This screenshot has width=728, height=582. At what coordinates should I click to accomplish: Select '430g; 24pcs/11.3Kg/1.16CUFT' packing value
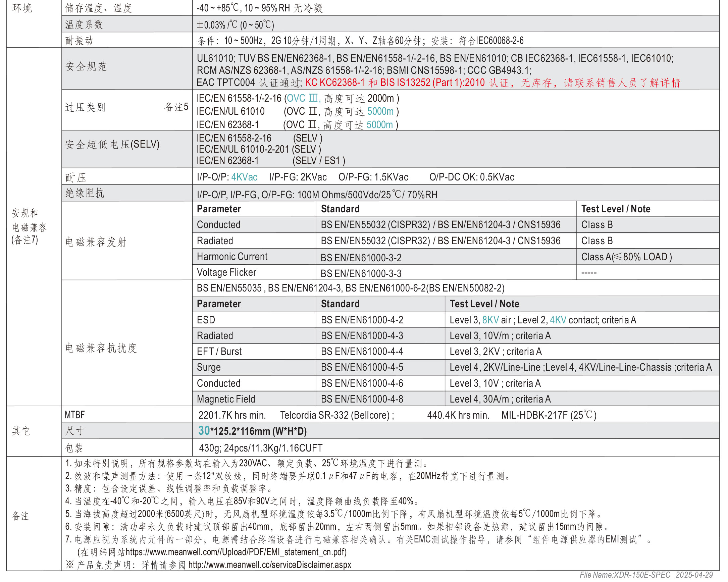(261, 448)
